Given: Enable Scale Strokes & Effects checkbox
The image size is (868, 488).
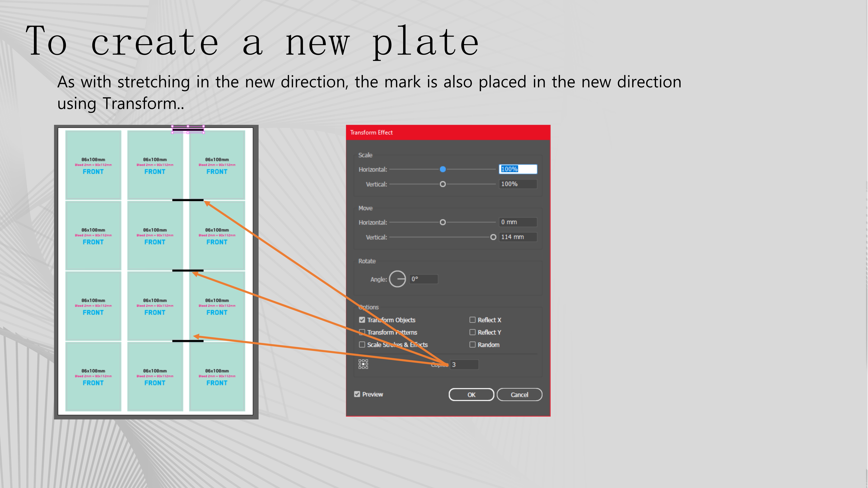Looking at the screenshot, I should point(362,345).
